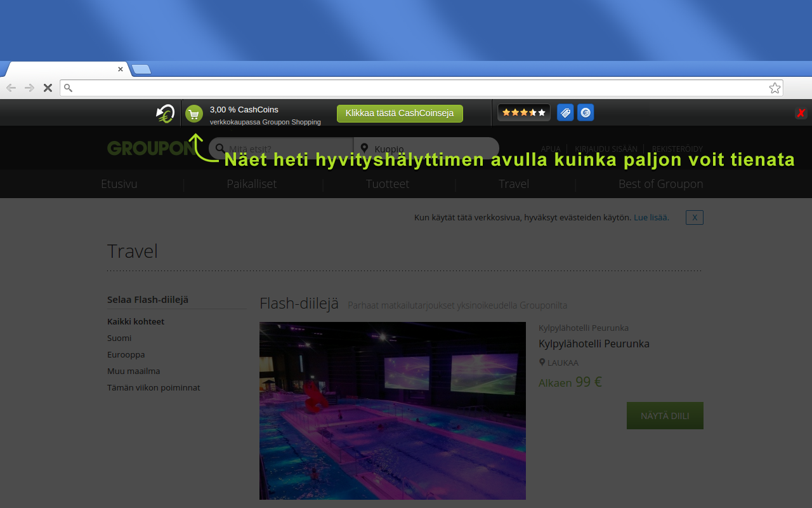Click the NÄYTÄ DIILI button
The image size is (812, 508).
(665, 415)
